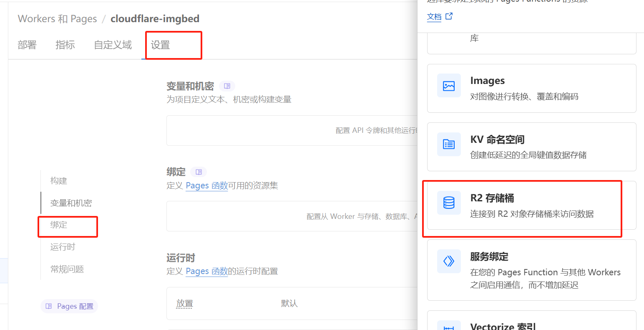Jump to 运行时 section in sidebar

tap(63, 247)
